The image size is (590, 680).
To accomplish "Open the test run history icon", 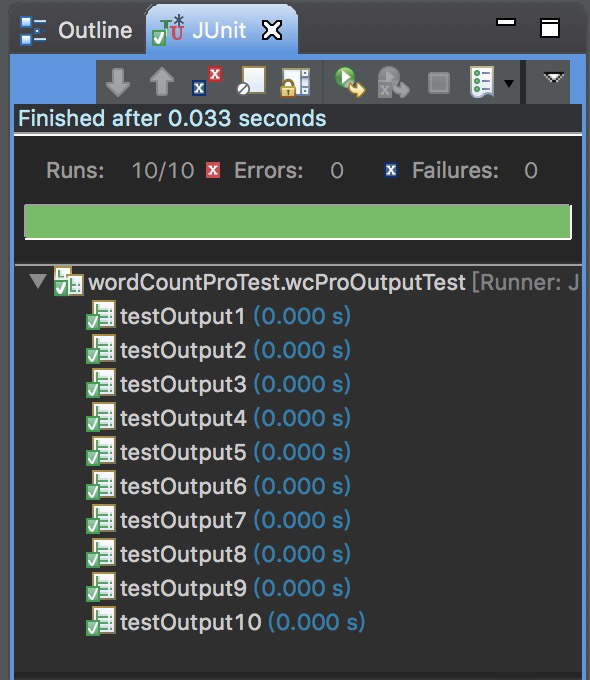I will click(x=482, y=82).
